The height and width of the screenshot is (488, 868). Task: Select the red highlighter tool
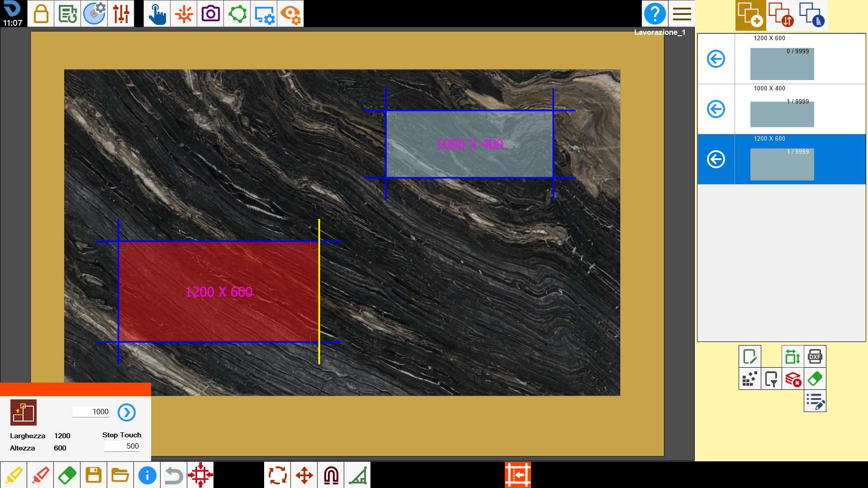click(x=40, y=475)
